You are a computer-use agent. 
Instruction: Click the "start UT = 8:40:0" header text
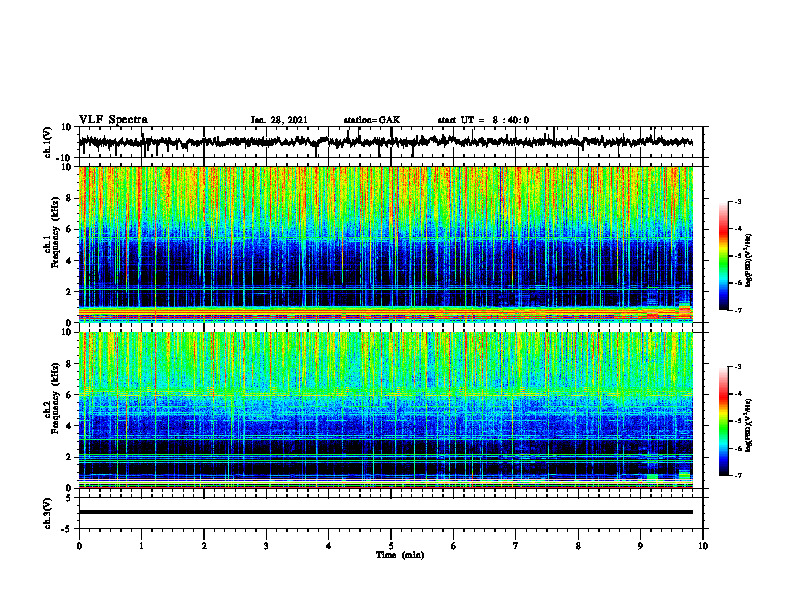click(483, 120)
